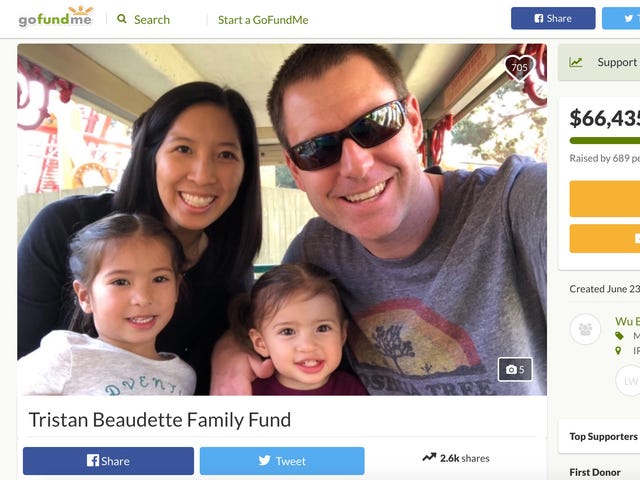The width and height of the screenshot is (640, 480).
Task: Click the top bar Facebook Share button
Action: pyautogui.click(x=553, y=18)
